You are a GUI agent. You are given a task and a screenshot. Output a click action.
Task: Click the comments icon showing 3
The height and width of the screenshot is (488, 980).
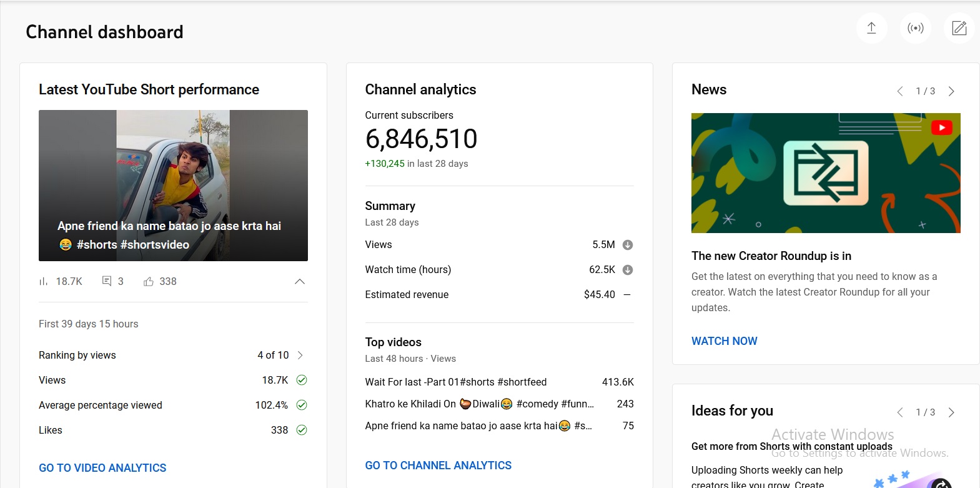107,281
